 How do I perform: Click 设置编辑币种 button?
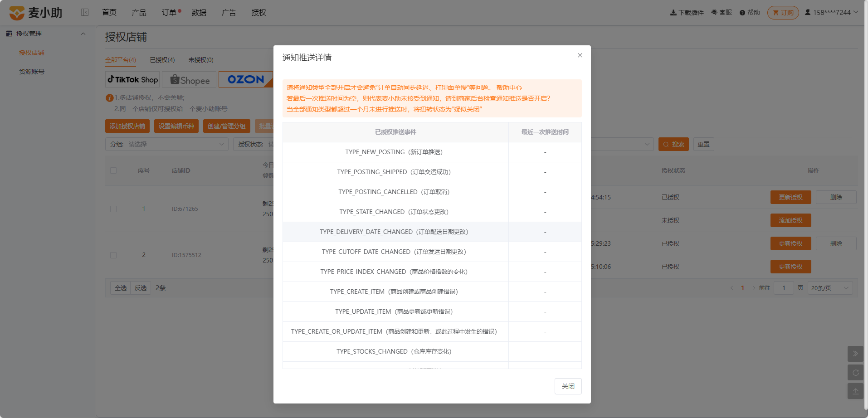(176, 126)
